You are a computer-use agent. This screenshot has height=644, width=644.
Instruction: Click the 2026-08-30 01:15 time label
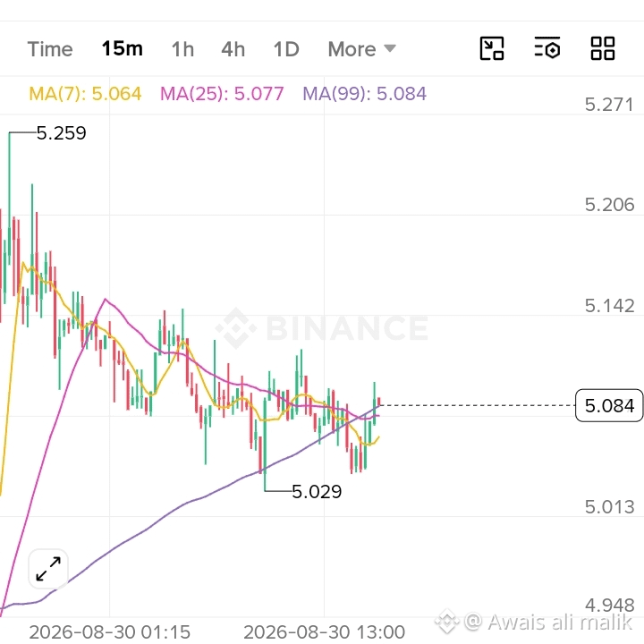coord(110,632)
